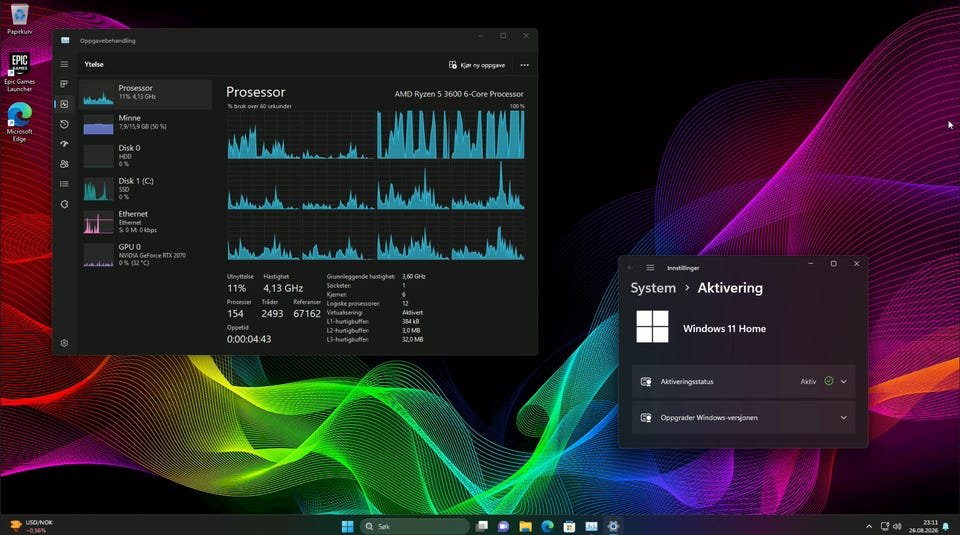960x535 pixels.
Task: Expand the 'Oppgrader Windows-versjonen' row
Action: coord(743,417)
